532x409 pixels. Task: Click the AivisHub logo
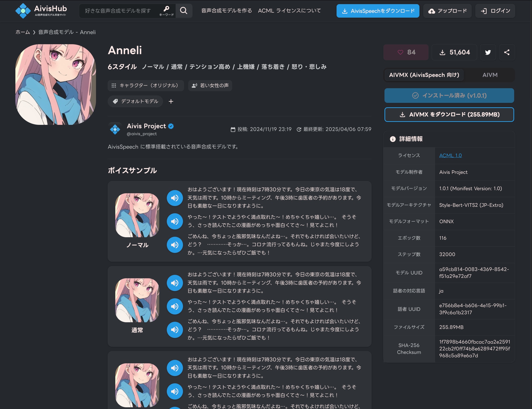pos(41,11)
